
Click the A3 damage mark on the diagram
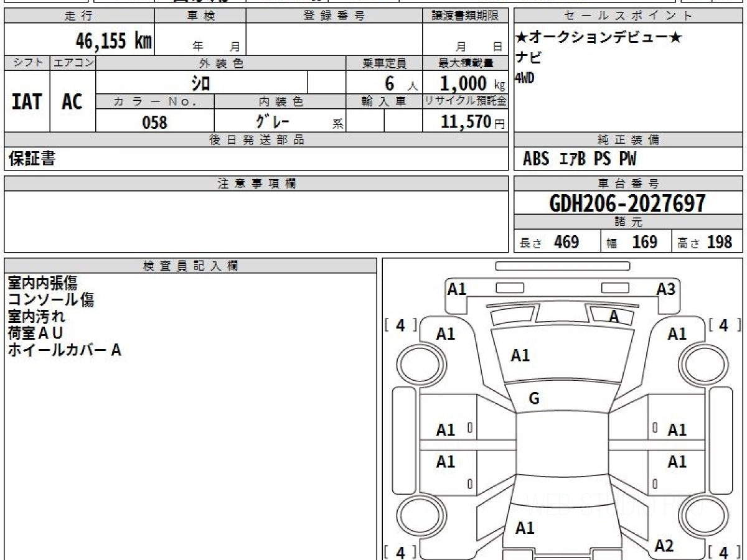[666, 289]
